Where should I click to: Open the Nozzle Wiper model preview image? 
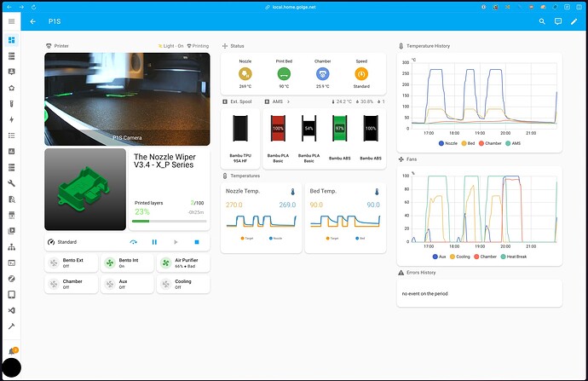(x=85, y=189)
